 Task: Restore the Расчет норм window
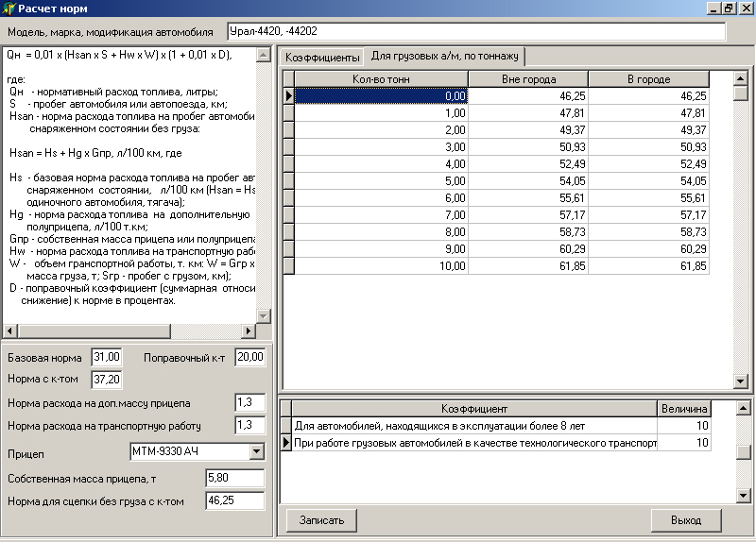coord(728,8)
